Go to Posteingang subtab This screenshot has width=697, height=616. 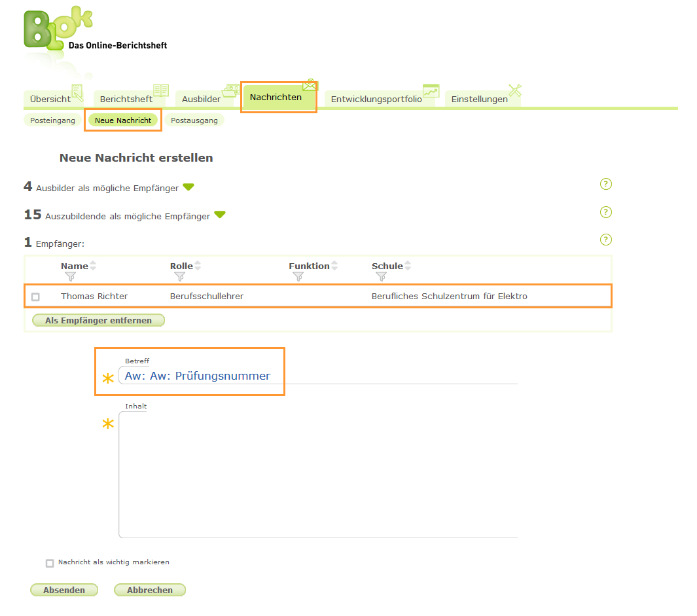(x=52, y=120)
